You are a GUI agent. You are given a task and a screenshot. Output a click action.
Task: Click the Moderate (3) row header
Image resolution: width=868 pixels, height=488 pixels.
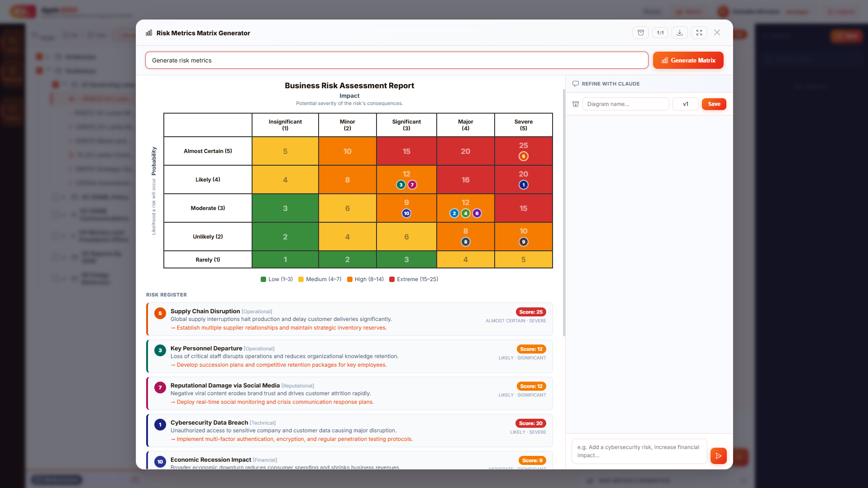tap(208, 208)
